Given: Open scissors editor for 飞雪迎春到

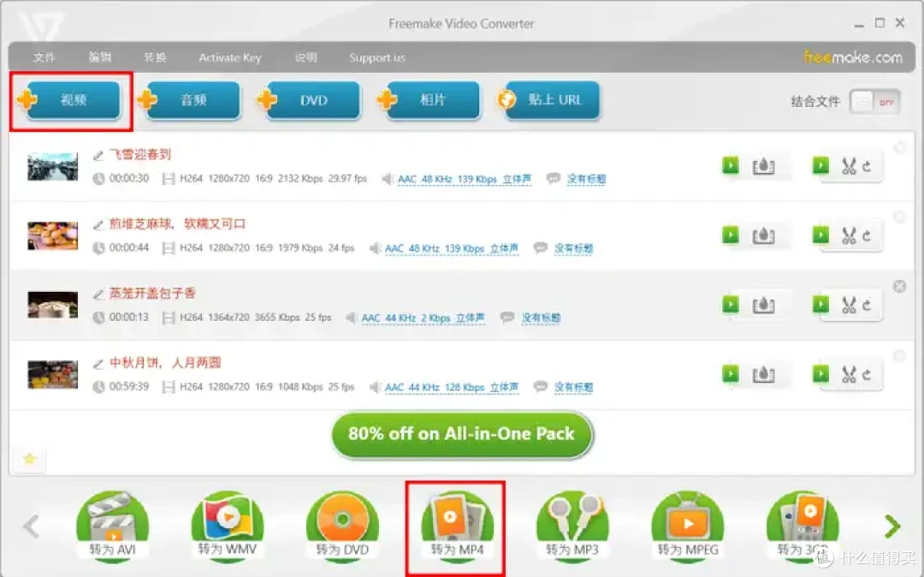Looking at the screenshot, I should (850, 166).
